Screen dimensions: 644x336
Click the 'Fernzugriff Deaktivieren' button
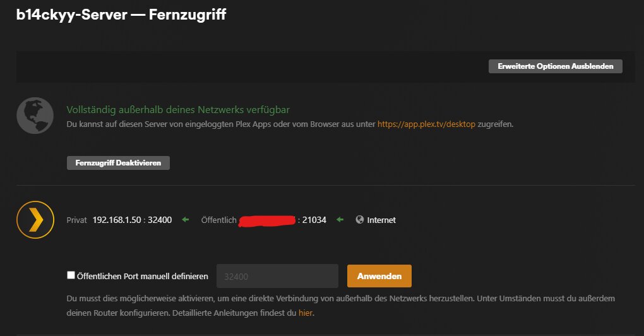(x=118, y=163)
